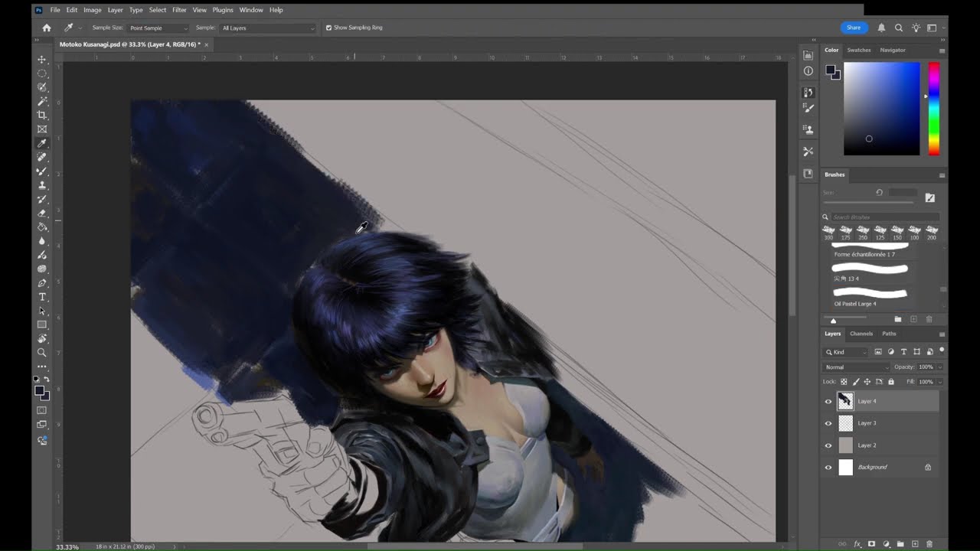Open the blend mode Normal dropdown
The width and height of the screenshot is (980, 551).
[857, 367]
